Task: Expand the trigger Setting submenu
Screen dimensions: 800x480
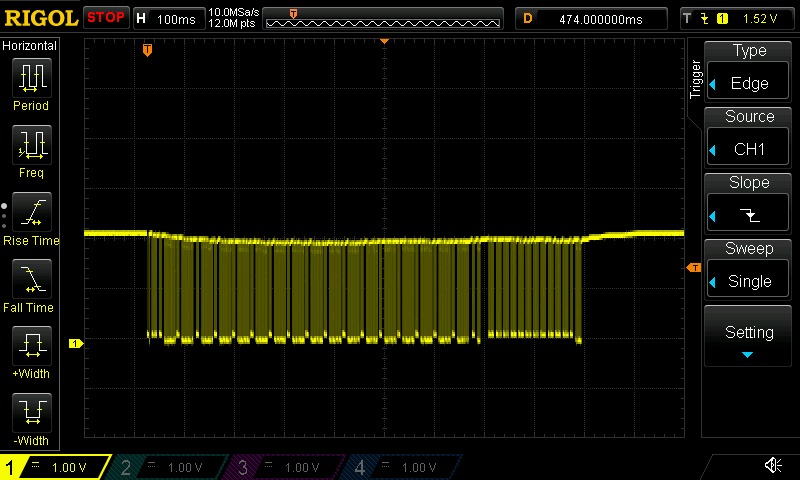Action: tap(749, 338)
